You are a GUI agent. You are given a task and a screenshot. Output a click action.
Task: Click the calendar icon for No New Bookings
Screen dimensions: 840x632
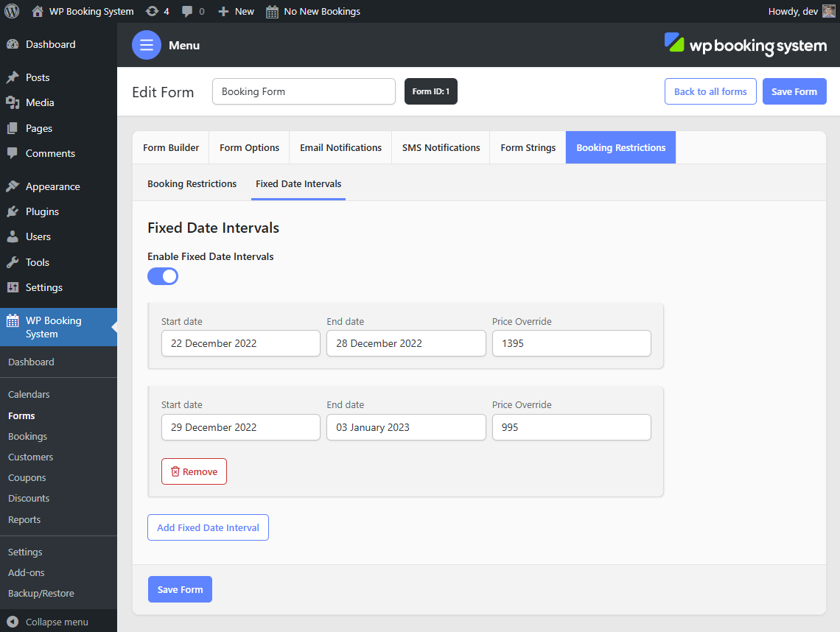click(272, 11)
